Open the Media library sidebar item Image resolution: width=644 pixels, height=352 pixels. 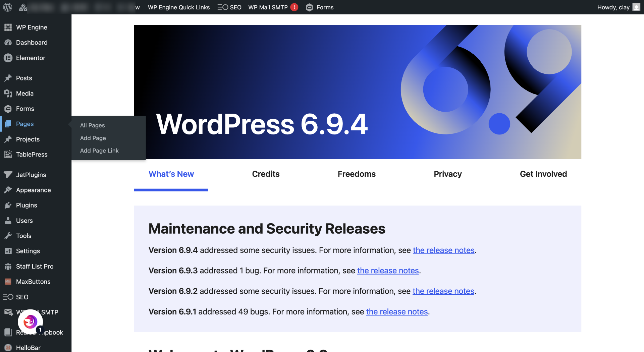(36, 93)
